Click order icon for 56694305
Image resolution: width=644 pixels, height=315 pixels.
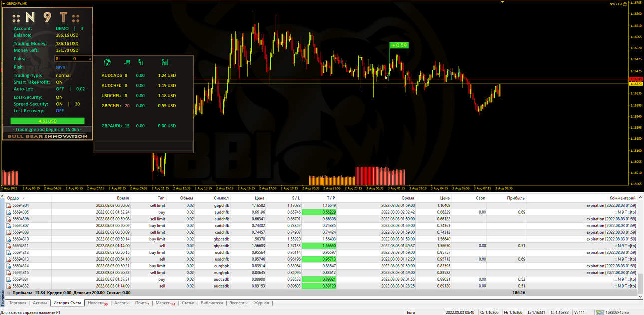(8, 212)
